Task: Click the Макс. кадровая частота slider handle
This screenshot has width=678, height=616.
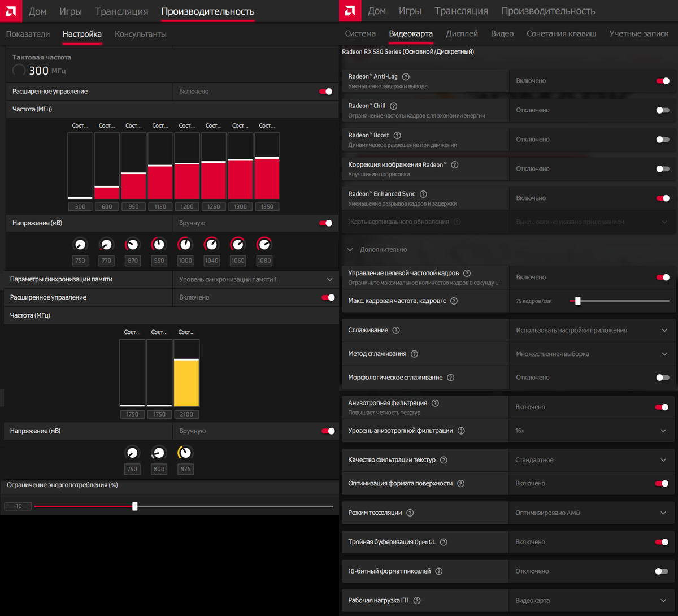Action: pyautogui.click(x=577, y=301)
